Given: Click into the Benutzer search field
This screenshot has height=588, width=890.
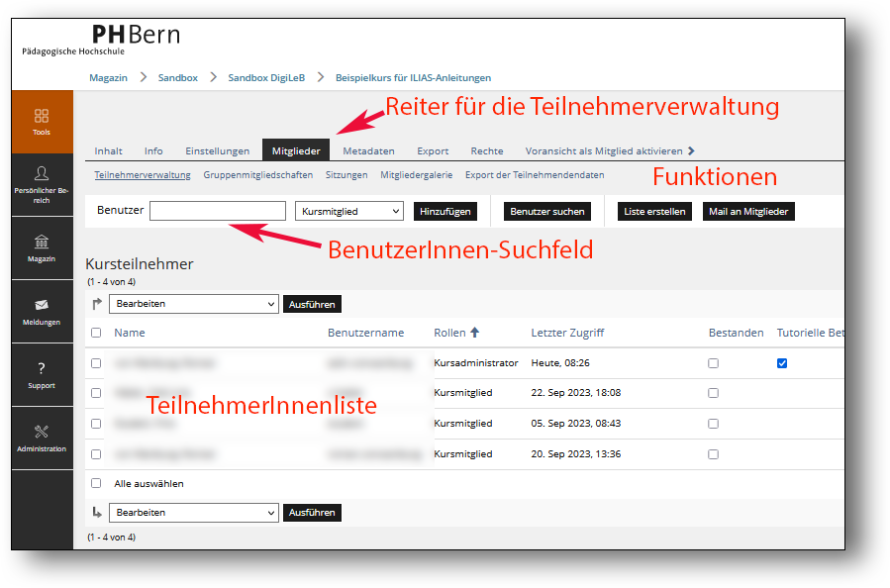Looking at the screenshot, I should click(218, 211).
